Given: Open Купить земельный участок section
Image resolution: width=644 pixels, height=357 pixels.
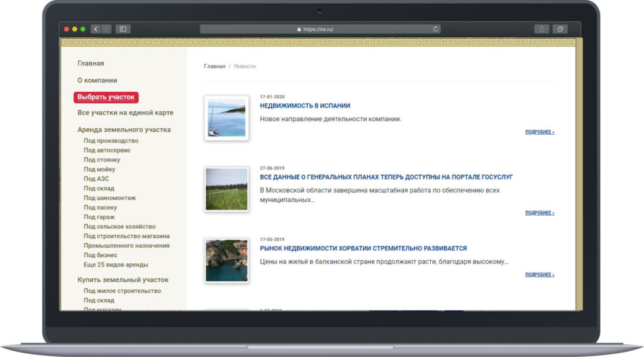Looking at the screenshot, I should click(x=123, y=280).
